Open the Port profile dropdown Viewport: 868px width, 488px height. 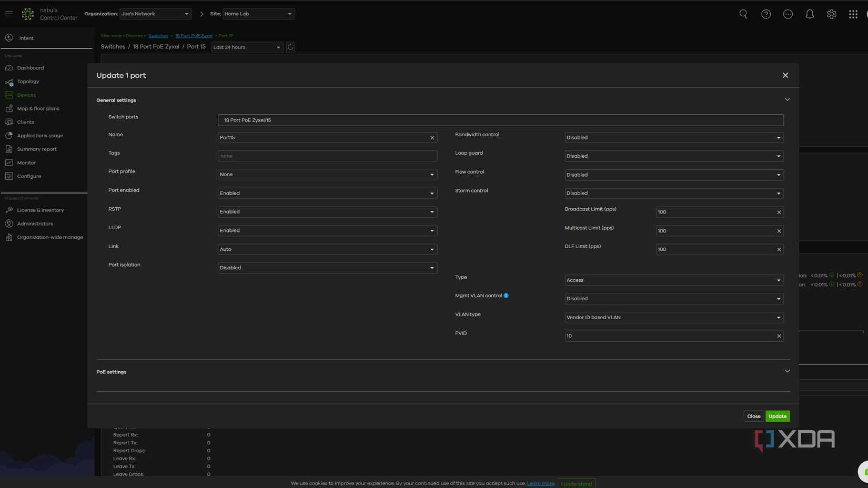click(x=327, y=175)
